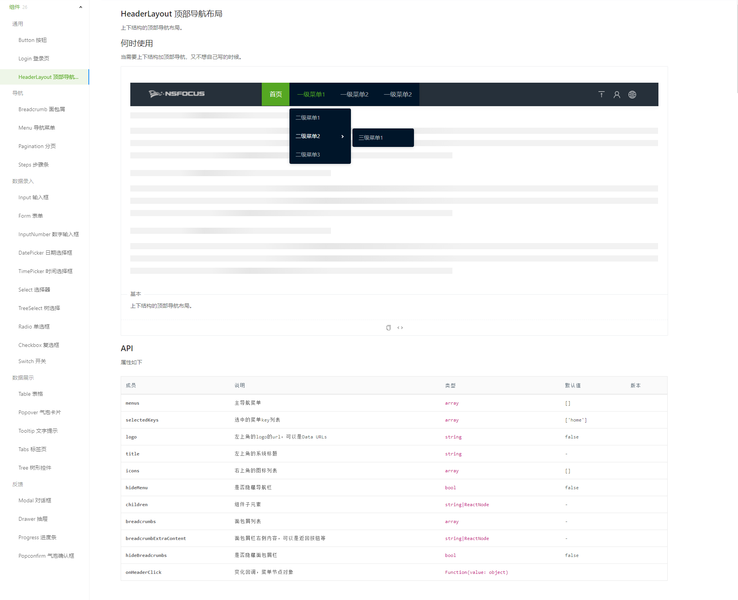The image size is (738, 600).
Task: Expand the 二级菜单2 submenu arrow
Action: point(343,136)
